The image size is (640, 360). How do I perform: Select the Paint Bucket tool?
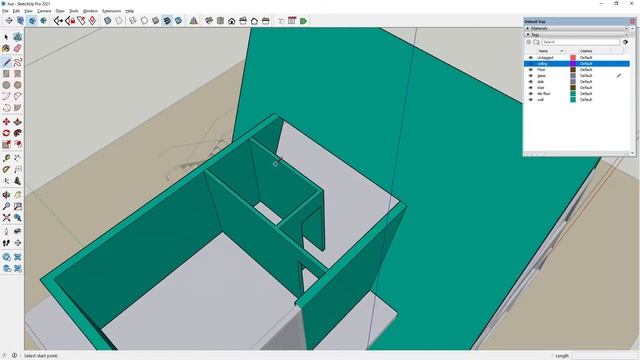tap(6, 49)
